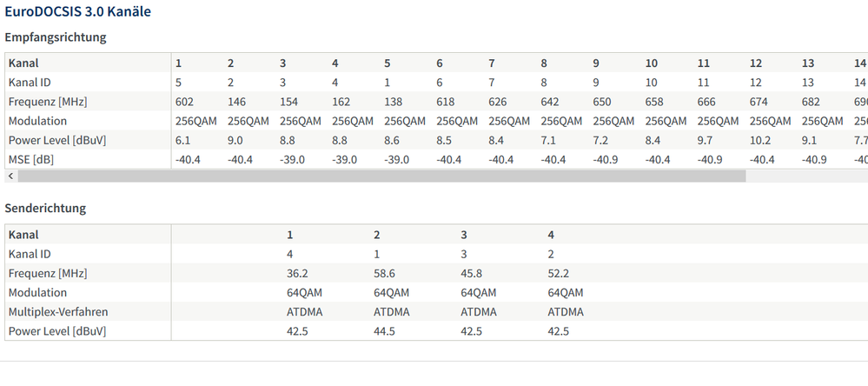Image resolution: width=868 pixels, height=386 pixels.
Task: Select the 52.2 MHz upstream frequency value
Action: click(558, 273)
